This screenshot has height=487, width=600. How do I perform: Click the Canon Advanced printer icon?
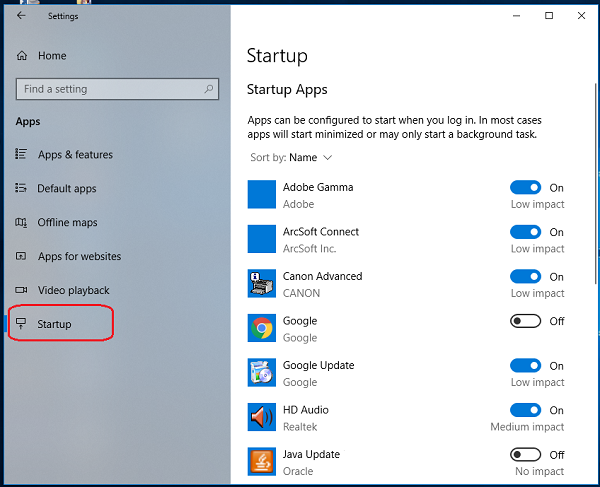pos(262,283)
